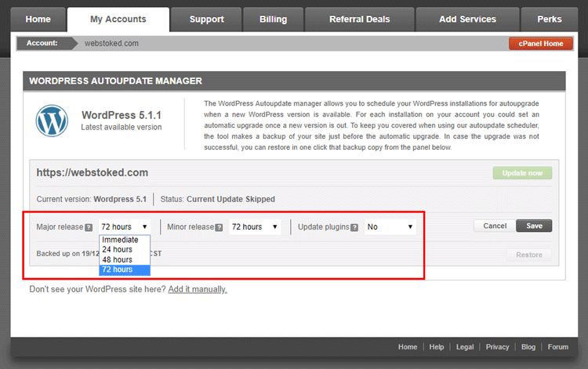Screen dimensions: 588x369
Task: Open the Minor release dropdown
Action: tap(255, 226)
